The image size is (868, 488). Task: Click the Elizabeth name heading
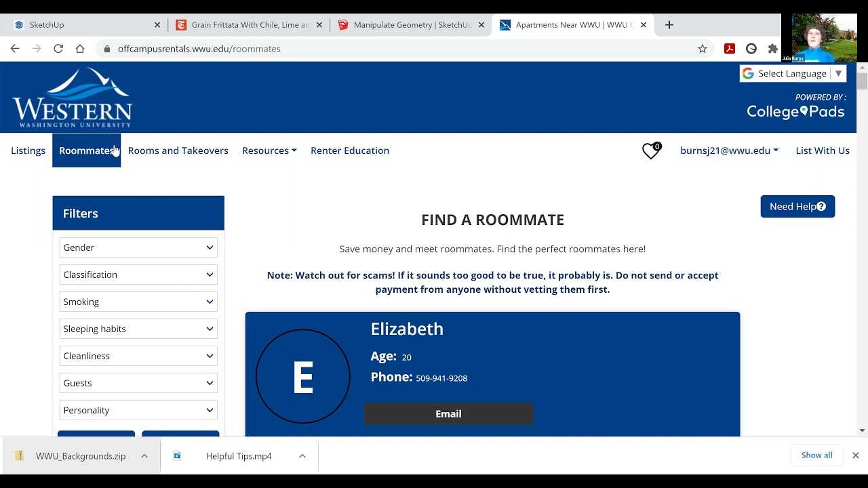(x=407, y=329)
